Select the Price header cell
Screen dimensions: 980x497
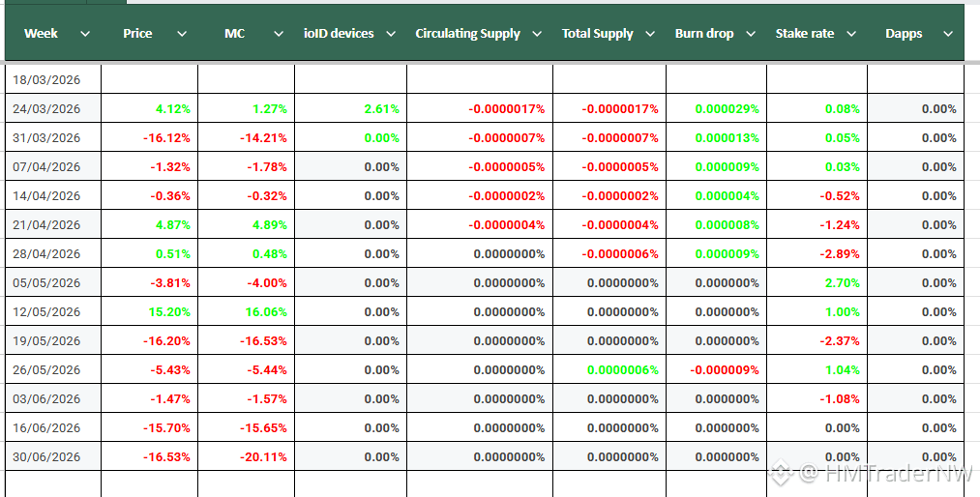tap(149, 33)
